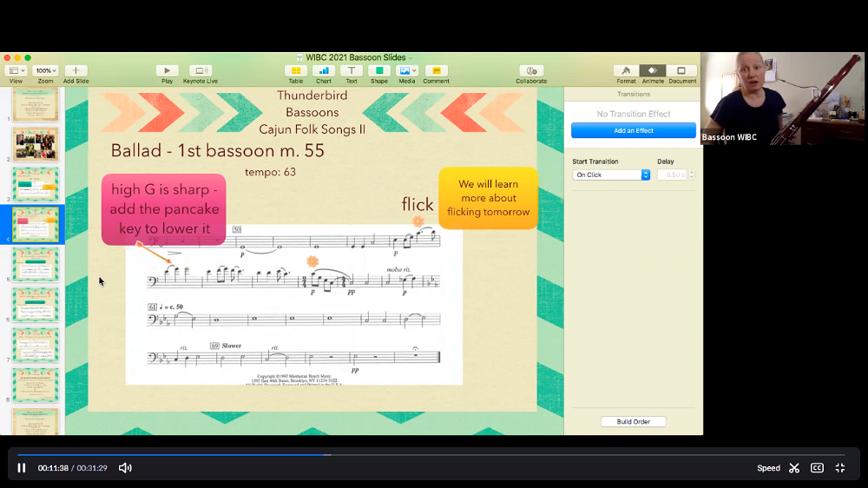The image size is (868, 488).
Task: Open the Zoom 100% dropdown
Action: click(45, 71)
